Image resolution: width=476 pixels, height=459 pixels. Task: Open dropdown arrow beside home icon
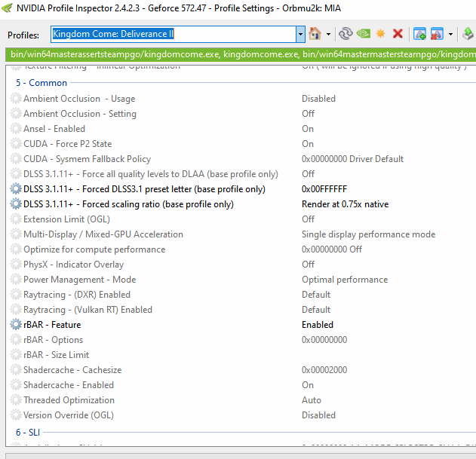coord(328,34)
